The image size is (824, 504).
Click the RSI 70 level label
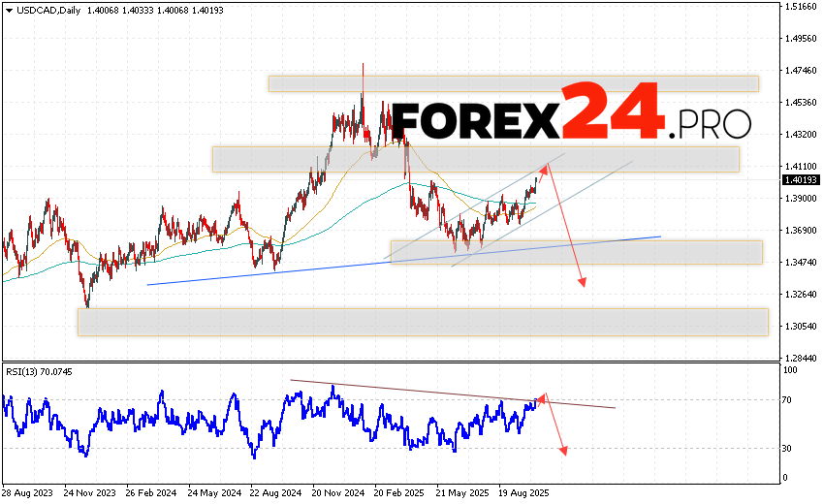pos(790,399)
